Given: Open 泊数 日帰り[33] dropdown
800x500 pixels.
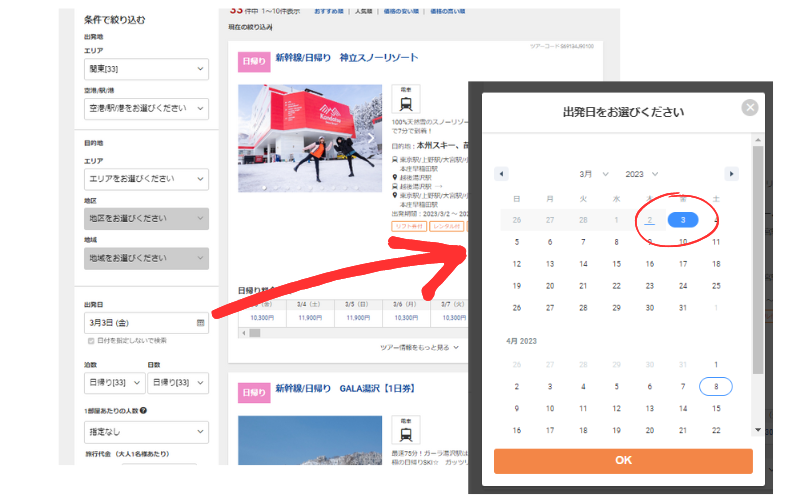Looking at the screenshot, I should point(115,383).
